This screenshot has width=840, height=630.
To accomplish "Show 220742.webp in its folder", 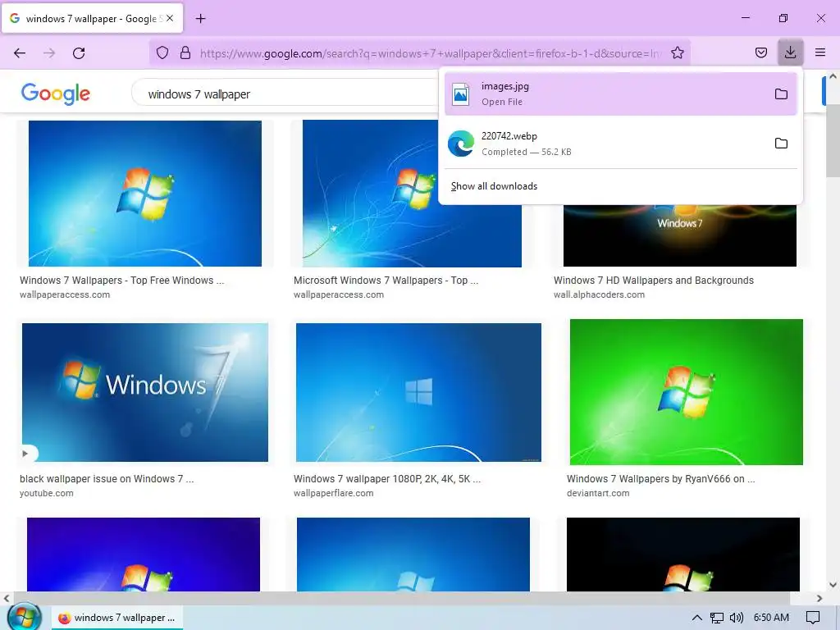I will click(781, 144).
